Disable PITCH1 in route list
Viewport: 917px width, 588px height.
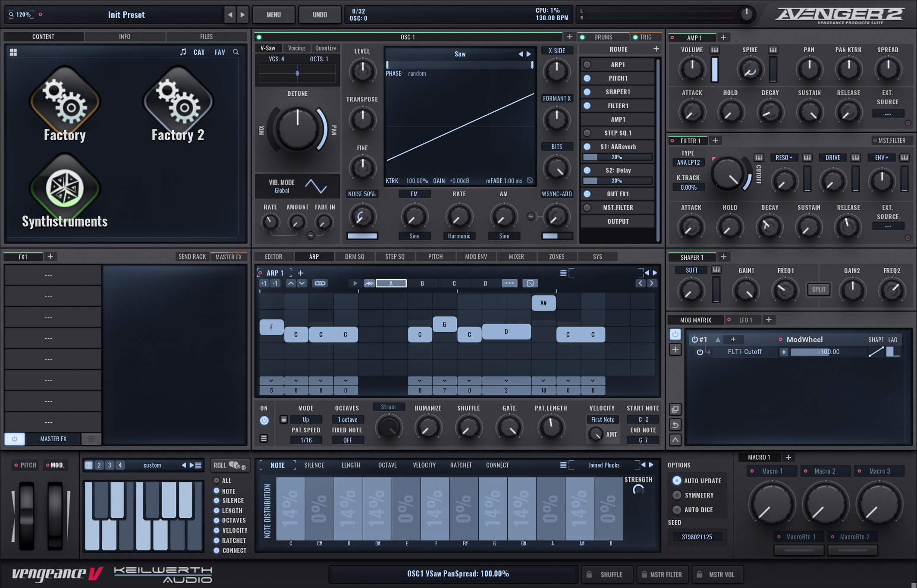(587, 79)
